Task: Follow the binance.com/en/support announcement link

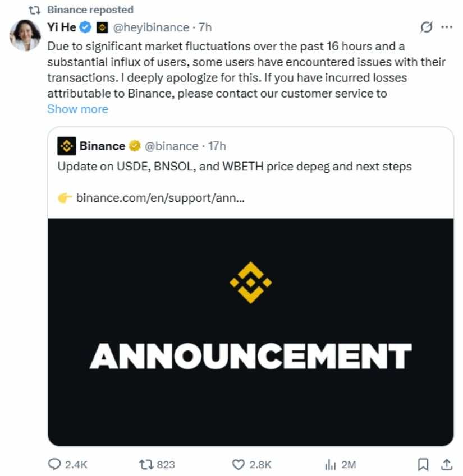Action: [159, 197]
